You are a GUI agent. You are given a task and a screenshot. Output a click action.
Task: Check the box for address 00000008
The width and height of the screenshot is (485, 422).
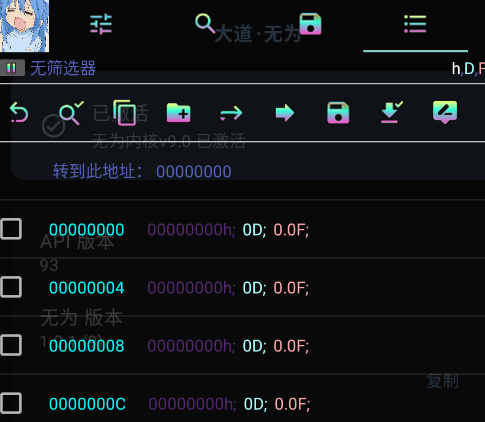pos(11,345)
